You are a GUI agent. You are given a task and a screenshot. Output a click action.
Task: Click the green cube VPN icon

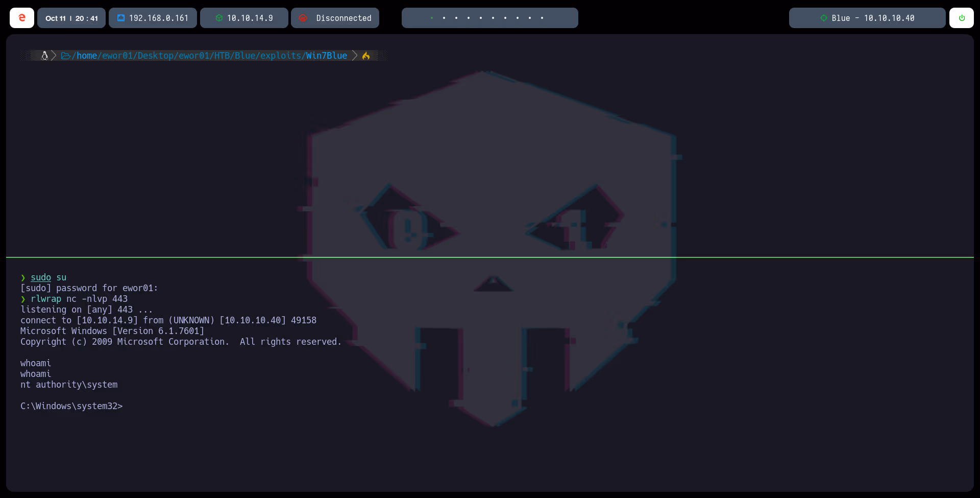pos(219,18)
